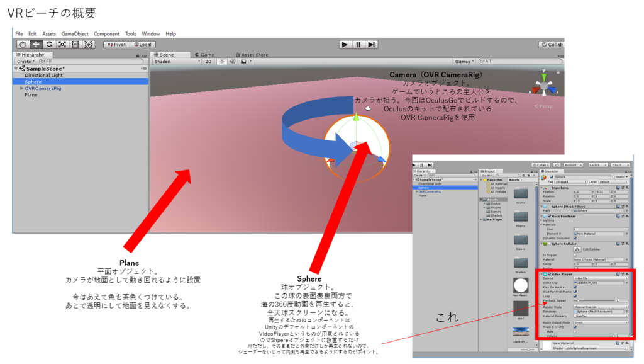Click the Pause button in main toolbar
The image size is (644, 364).
click(x=358, y=45)
